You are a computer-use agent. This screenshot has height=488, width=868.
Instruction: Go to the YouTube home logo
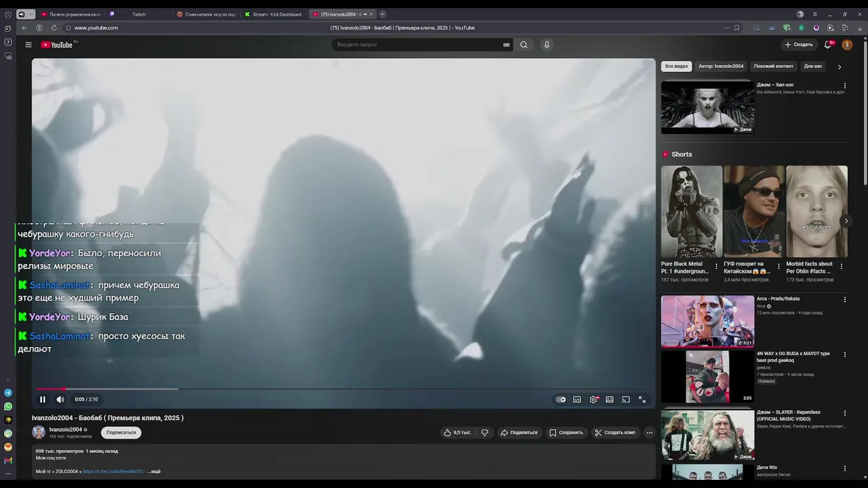(57, 45)
